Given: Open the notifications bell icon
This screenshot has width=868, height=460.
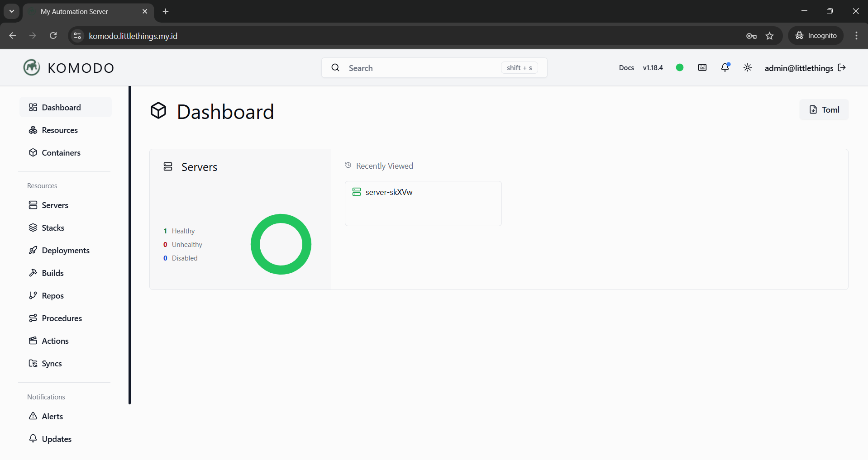Looking at the screenshot, I should [725, 67].
